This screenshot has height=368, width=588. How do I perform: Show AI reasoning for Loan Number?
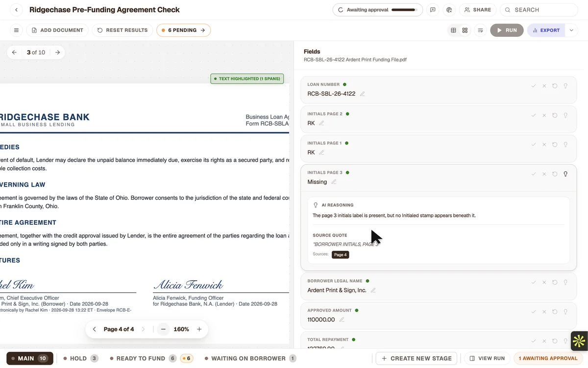coord(565,86)
